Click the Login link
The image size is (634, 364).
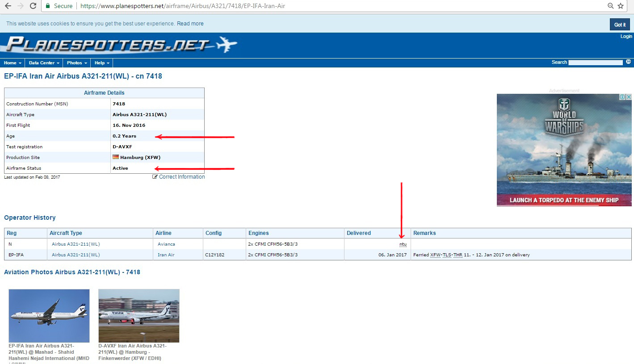(626, 37)
